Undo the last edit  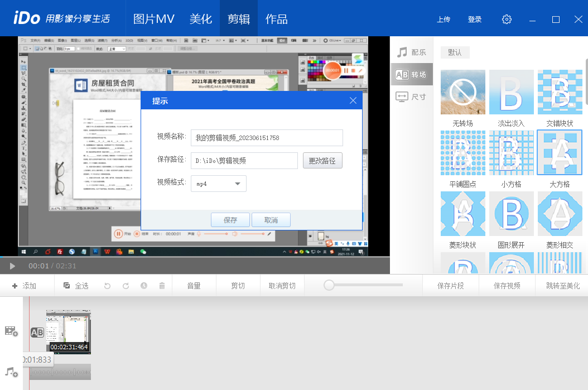pos(106,285)
